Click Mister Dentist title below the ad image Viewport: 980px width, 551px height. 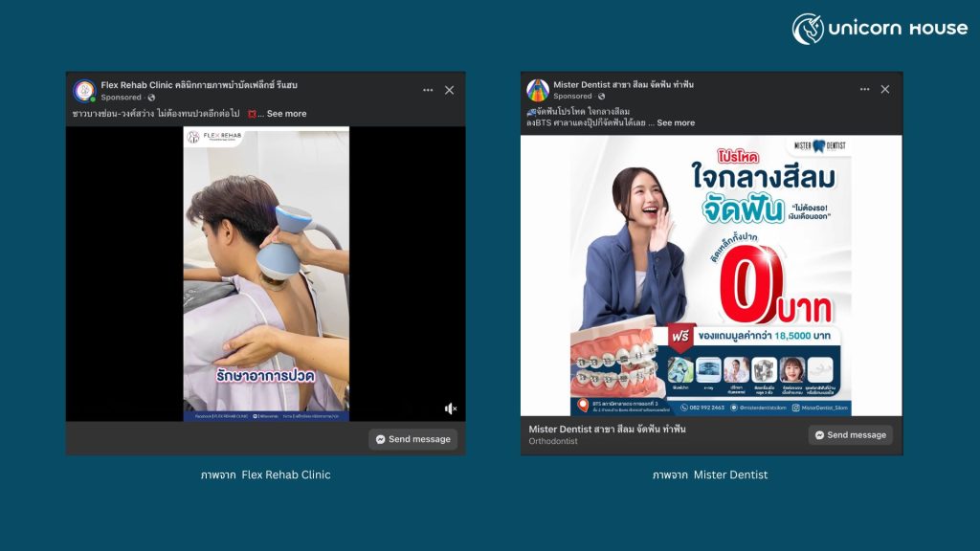[607, 430]
